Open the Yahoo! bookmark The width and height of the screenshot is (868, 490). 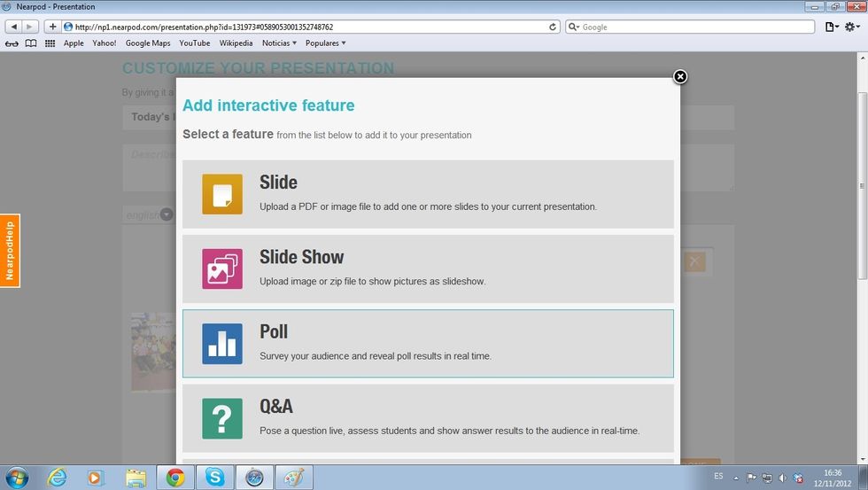click(105, 43)
